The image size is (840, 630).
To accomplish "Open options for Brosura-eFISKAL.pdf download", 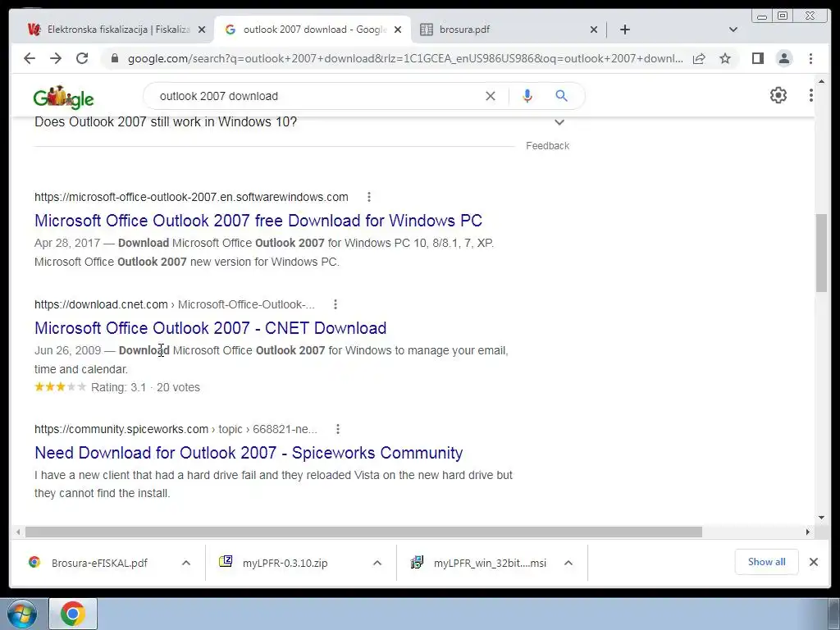I will tap(186, 563).
